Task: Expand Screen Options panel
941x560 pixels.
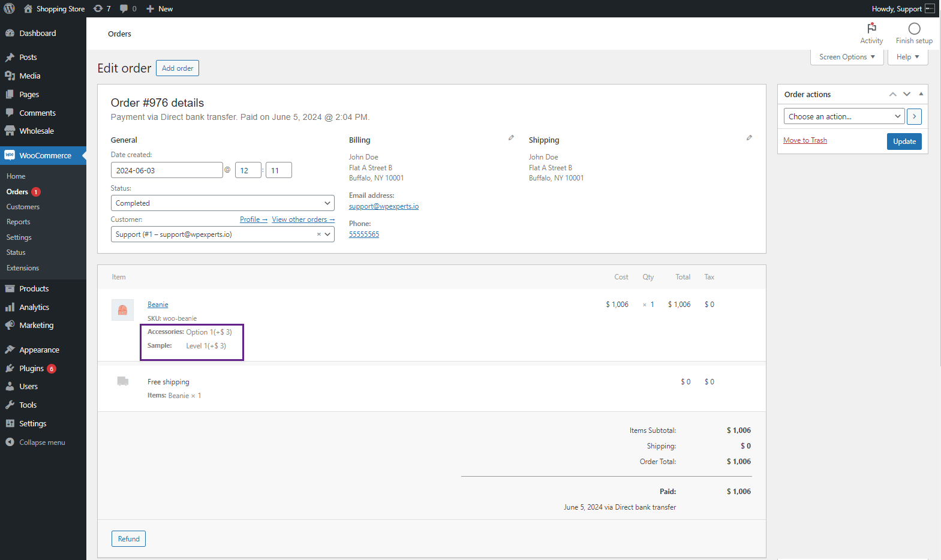Action: (847, 57)
